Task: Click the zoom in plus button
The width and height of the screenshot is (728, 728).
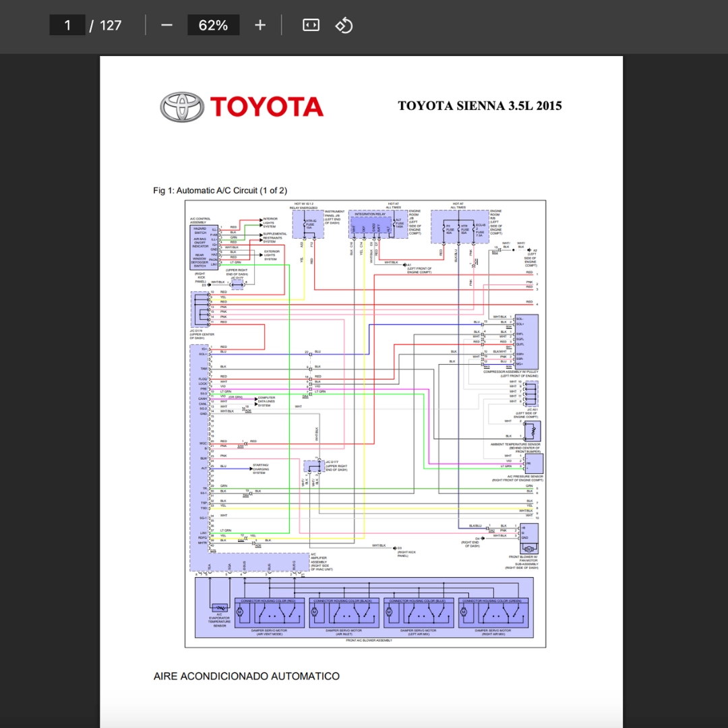Action: (x=260, y=25)
